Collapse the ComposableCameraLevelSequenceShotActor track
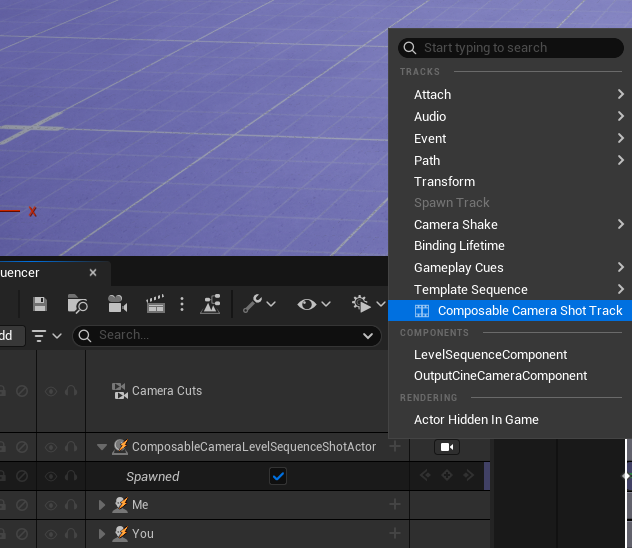This screenshot has height=548, width=632. point(102,447)
